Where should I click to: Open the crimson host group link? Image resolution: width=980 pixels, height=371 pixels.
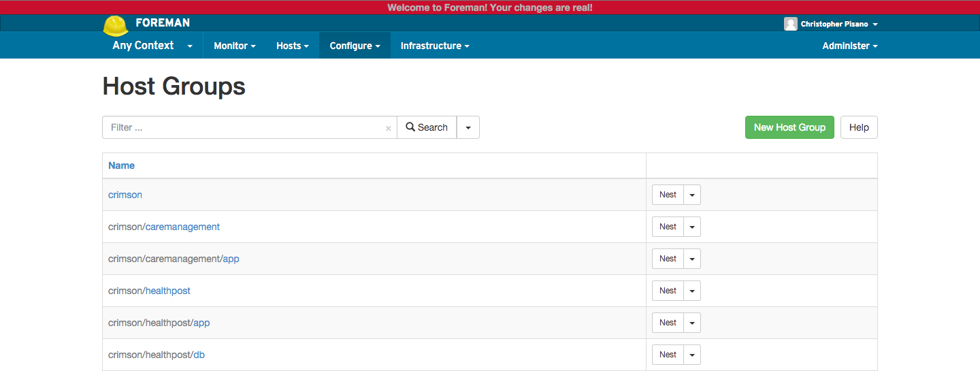125,195
